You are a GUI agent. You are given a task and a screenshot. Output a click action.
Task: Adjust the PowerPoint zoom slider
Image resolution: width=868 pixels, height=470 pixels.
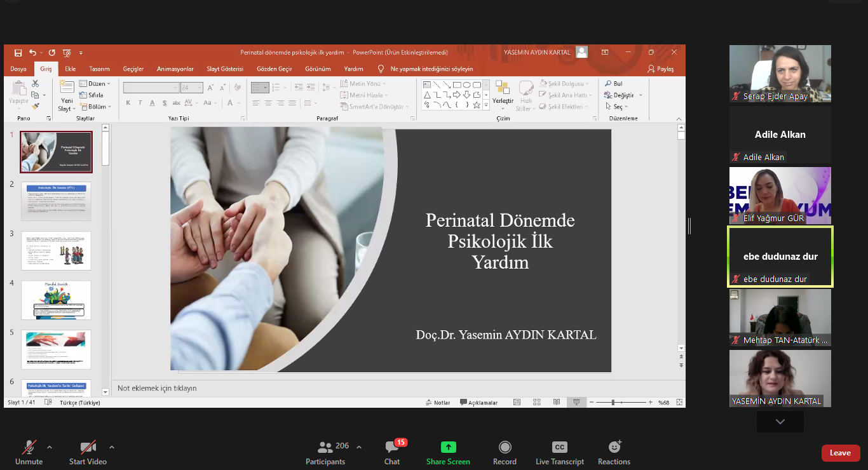(x=613, y=403)
